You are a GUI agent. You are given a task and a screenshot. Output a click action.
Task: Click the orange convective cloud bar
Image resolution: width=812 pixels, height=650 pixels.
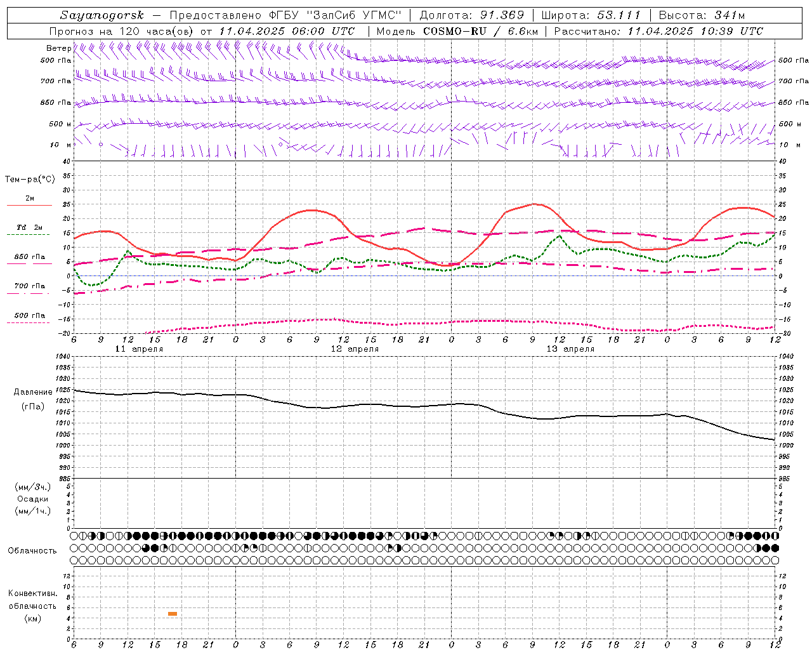[173, 614]
